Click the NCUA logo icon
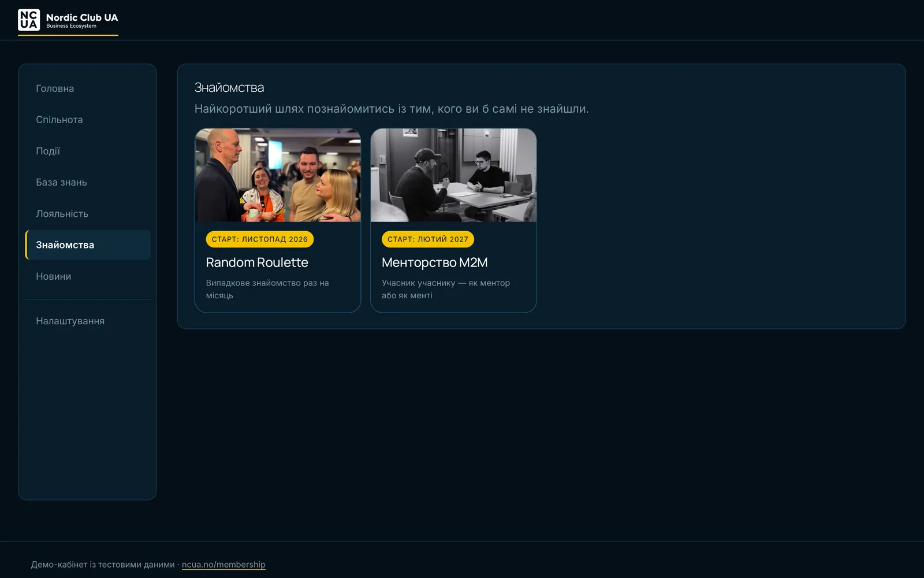 click(x=29, y=20)
